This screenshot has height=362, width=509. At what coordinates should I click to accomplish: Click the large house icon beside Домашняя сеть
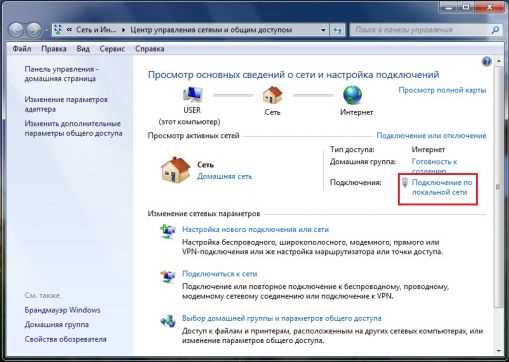pos(176,170)
